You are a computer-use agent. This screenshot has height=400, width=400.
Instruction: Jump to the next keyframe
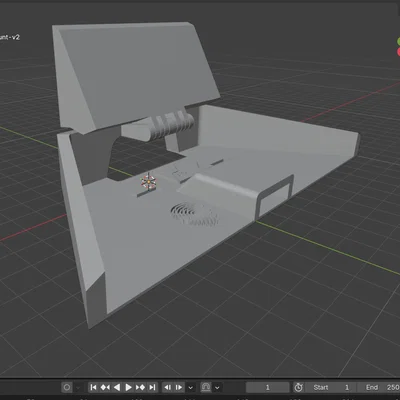140,387
